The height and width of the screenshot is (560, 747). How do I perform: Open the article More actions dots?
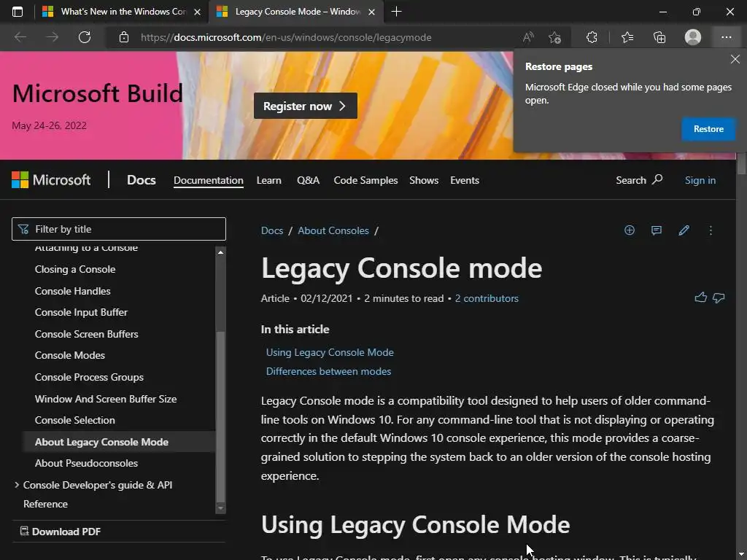click(x=711, y=230)
